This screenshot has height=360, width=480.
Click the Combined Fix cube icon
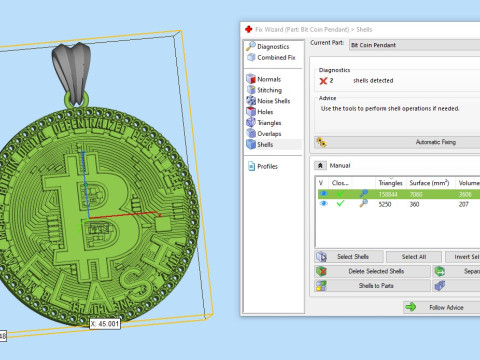(x=251, y=57)
